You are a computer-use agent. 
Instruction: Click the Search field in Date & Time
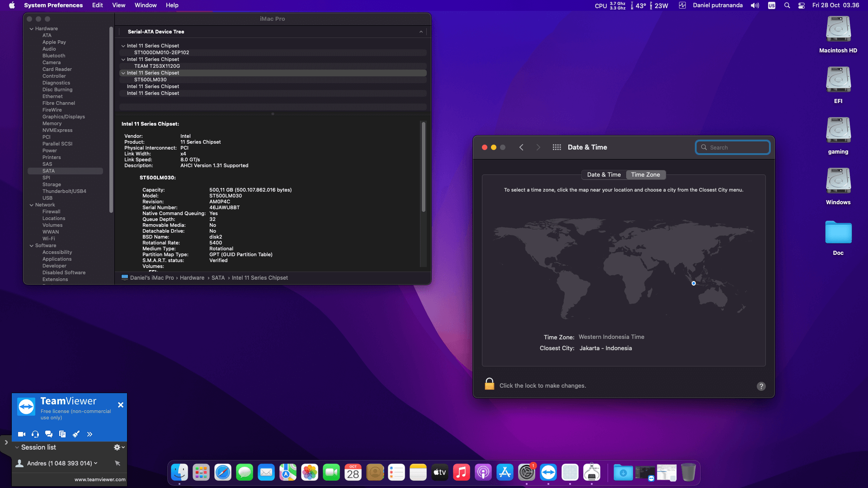pos(733,147)
